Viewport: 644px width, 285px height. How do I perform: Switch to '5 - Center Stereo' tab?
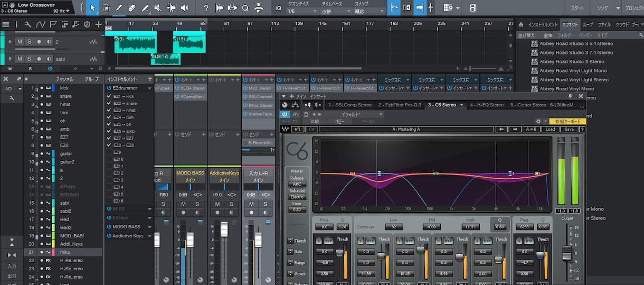tap(528, 105)
